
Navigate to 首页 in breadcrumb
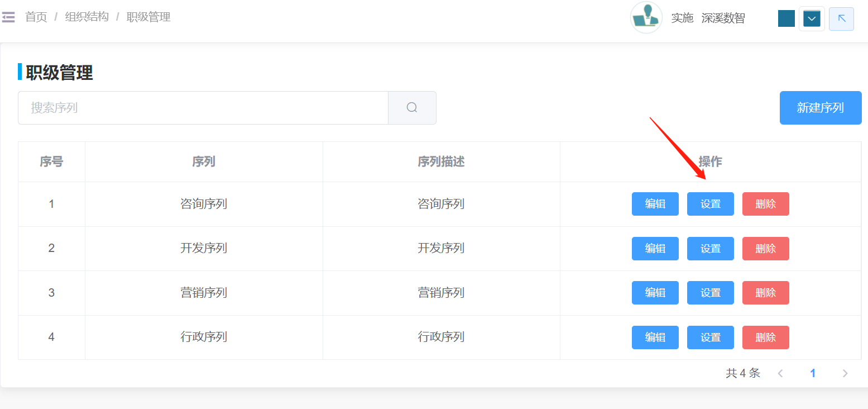pos(36,17)
